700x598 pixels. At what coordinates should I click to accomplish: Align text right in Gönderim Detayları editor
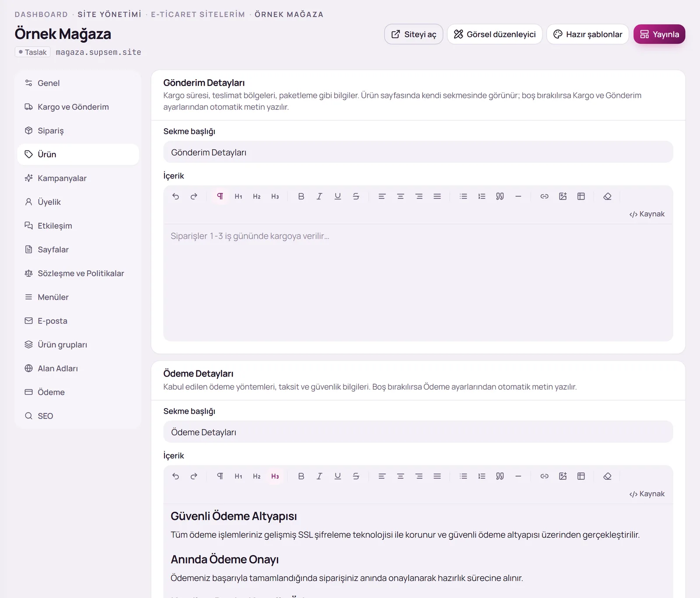[419, 196]
